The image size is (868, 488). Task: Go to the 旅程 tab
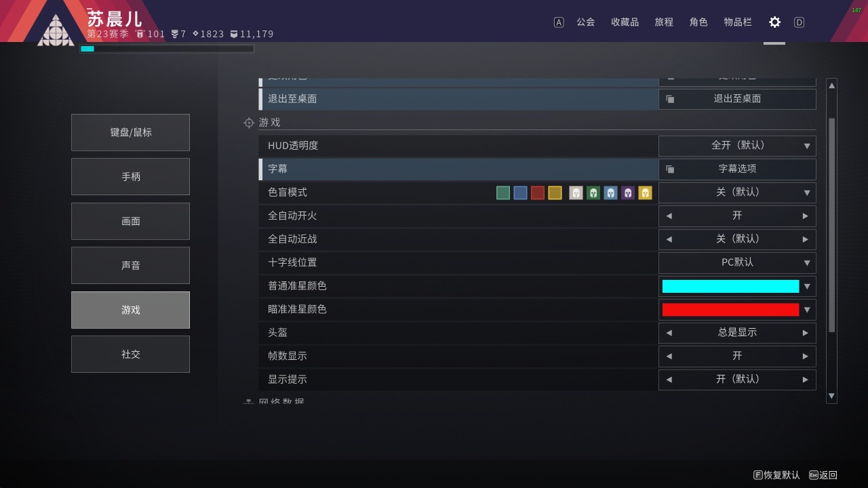(x=664, y=22)
